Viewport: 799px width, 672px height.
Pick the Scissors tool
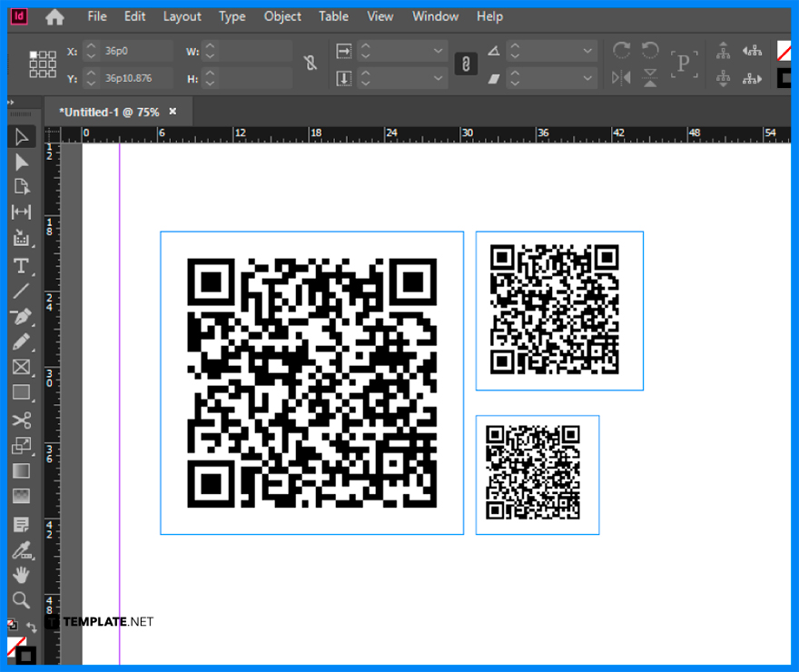[x=22, y=420]
